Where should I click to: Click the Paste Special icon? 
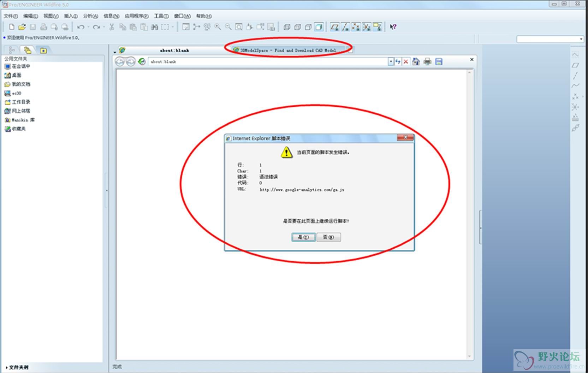click(x=144, y=27)
